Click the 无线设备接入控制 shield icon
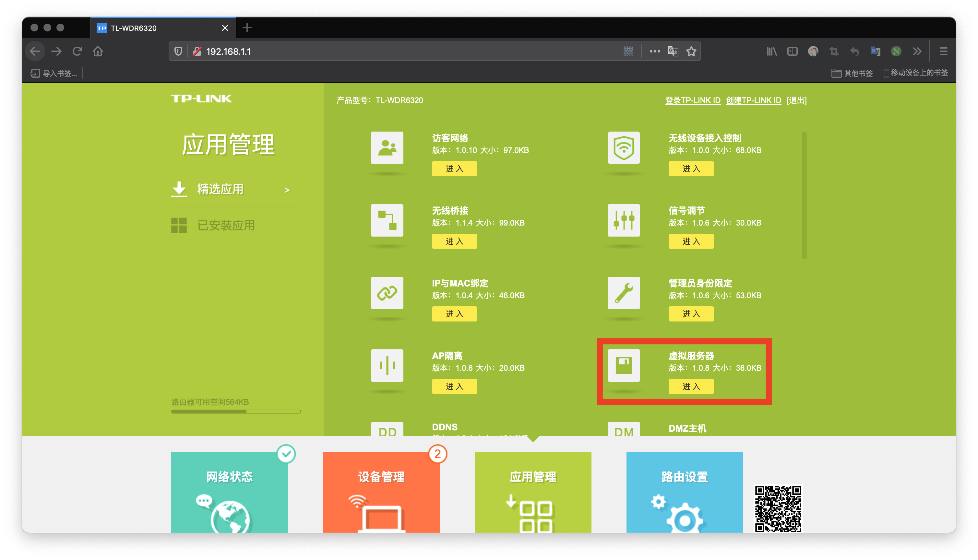The image size is (978, 560). click(623, 148)
